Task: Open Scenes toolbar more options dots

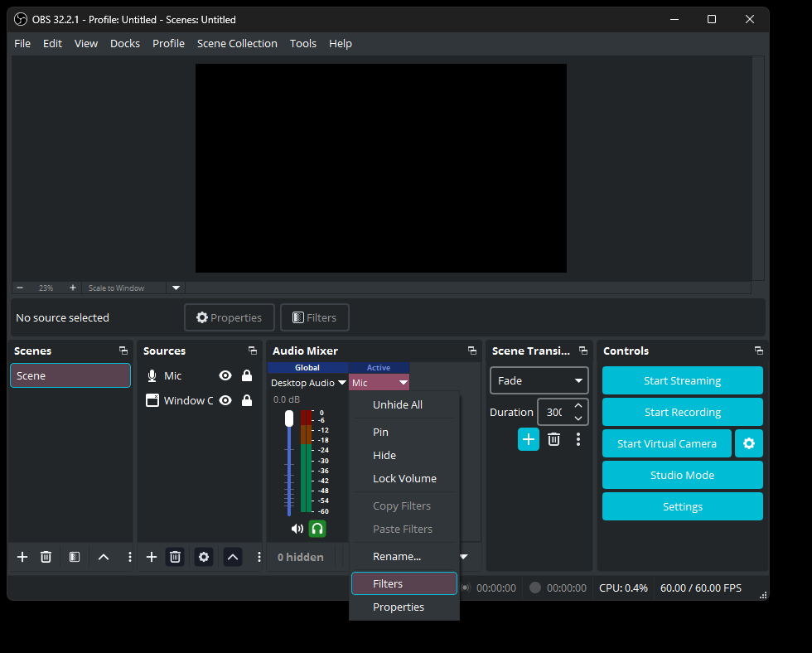Action: coord(129,557)
